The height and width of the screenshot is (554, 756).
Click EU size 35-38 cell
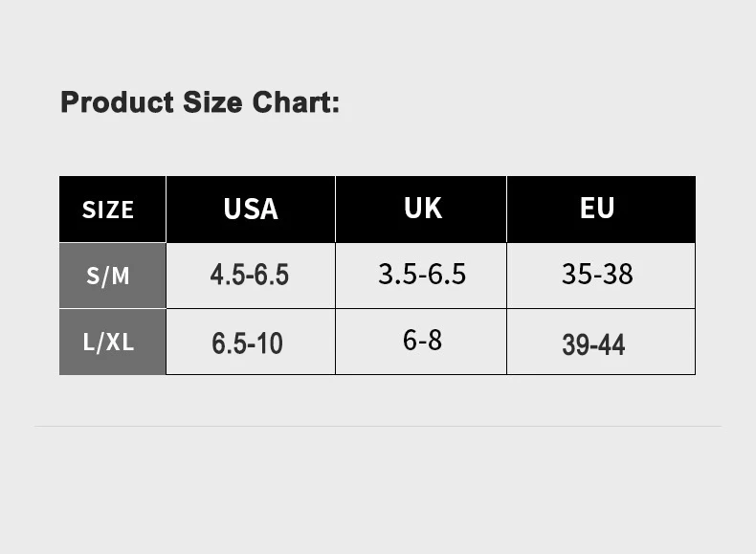tap(597, 275)
